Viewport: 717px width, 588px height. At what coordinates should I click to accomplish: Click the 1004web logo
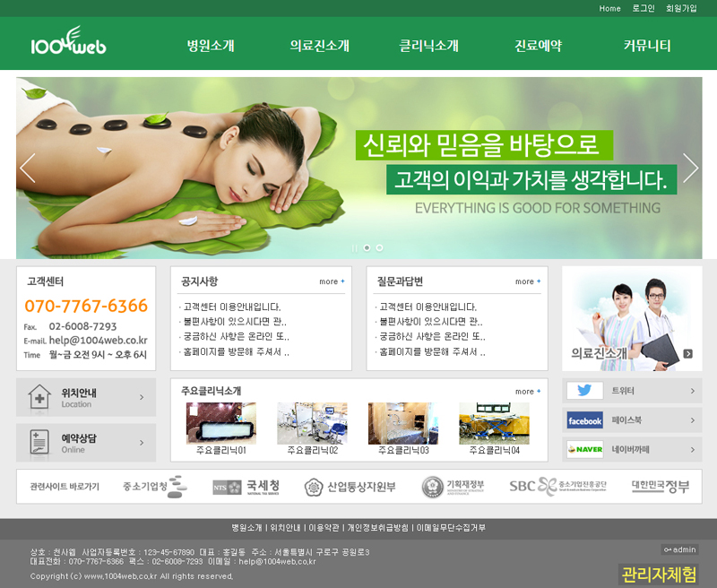coord(67,43)
